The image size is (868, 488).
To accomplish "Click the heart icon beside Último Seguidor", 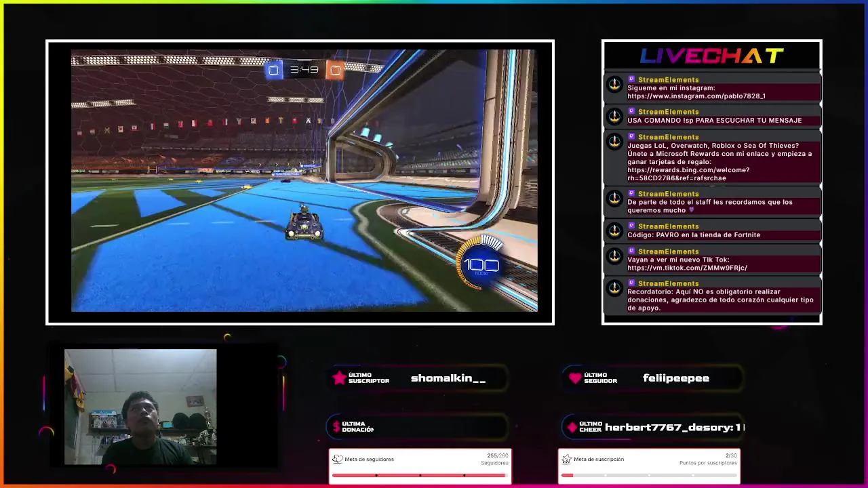I will [x=575, y=378].
